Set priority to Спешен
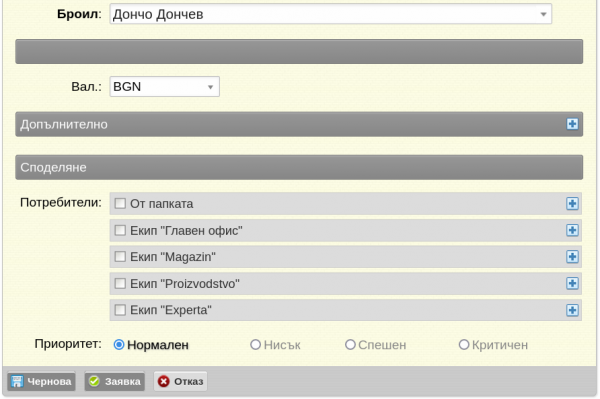 pyautogui.click(x=350, y=345)
